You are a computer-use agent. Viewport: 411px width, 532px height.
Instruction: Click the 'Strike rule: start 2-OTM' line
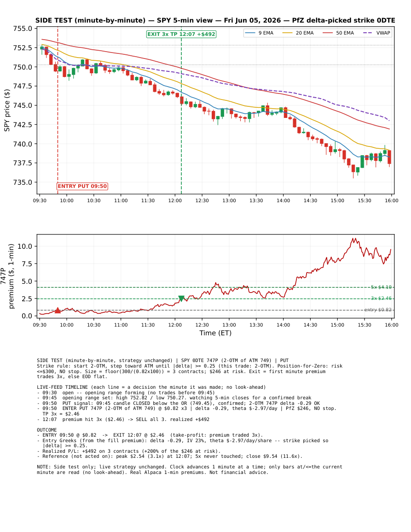click(x=190, y=366)
